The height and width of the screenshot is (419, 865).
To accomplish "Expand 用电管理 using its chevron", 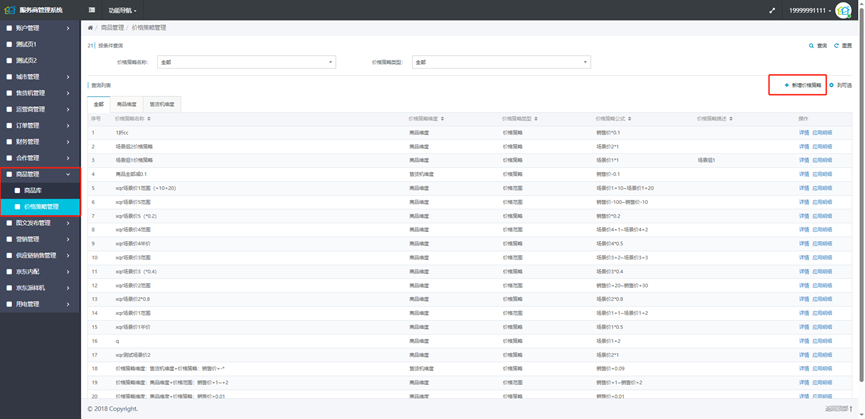I will 68,304.
